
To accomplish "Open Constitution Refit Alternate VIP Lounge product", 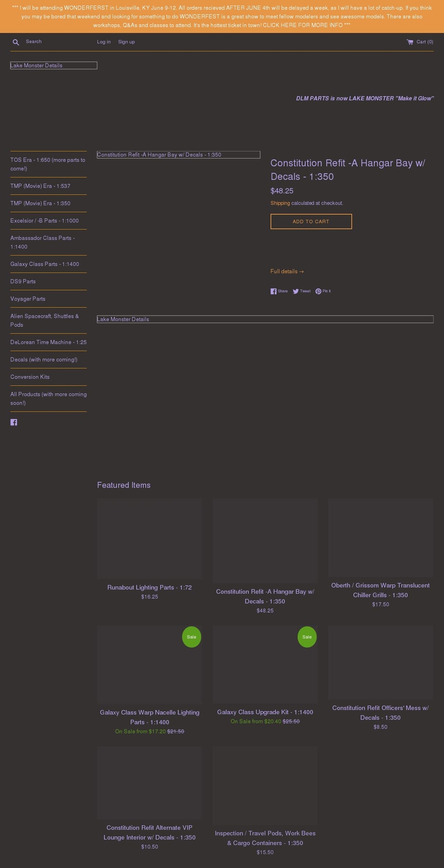I will click(x=149, y=832).
